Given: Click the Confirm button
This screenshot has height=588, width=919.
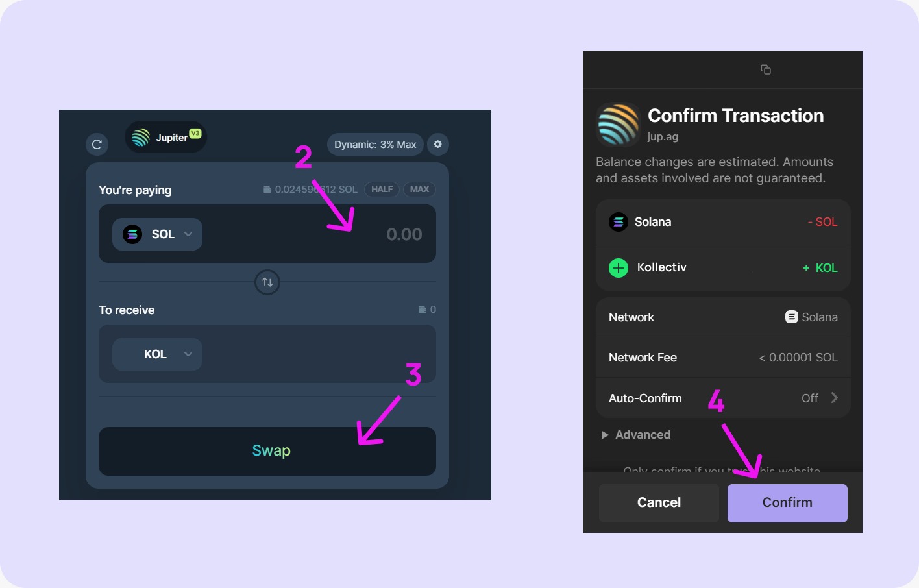Looking at the screenshot, I should pos(787,503).
